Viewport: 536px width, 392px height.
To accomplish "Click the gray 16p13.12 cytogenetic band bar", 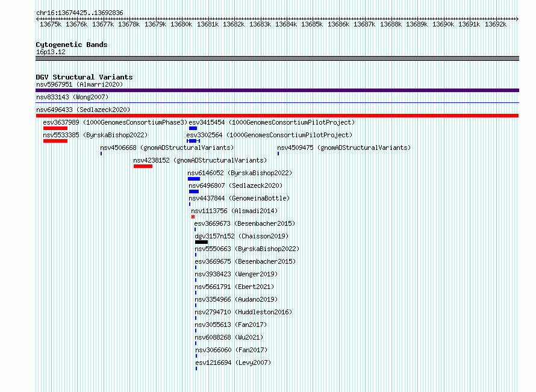I will [277, 58].
